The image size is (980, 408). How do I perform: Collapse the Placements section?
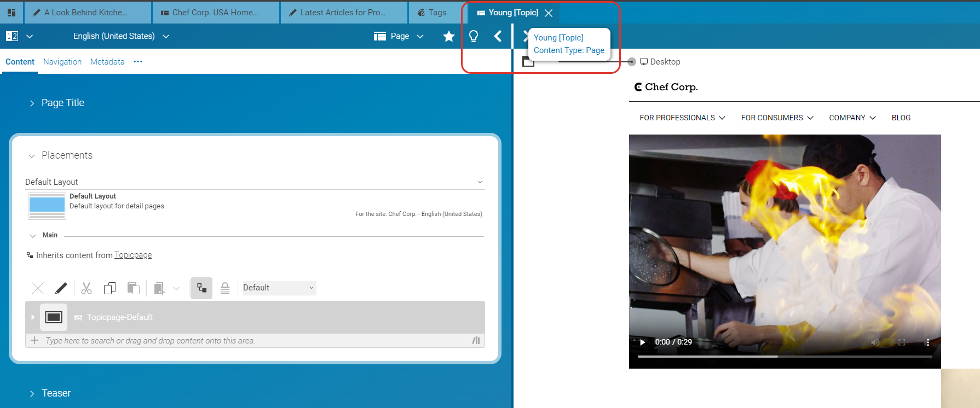tap(32, 156)
